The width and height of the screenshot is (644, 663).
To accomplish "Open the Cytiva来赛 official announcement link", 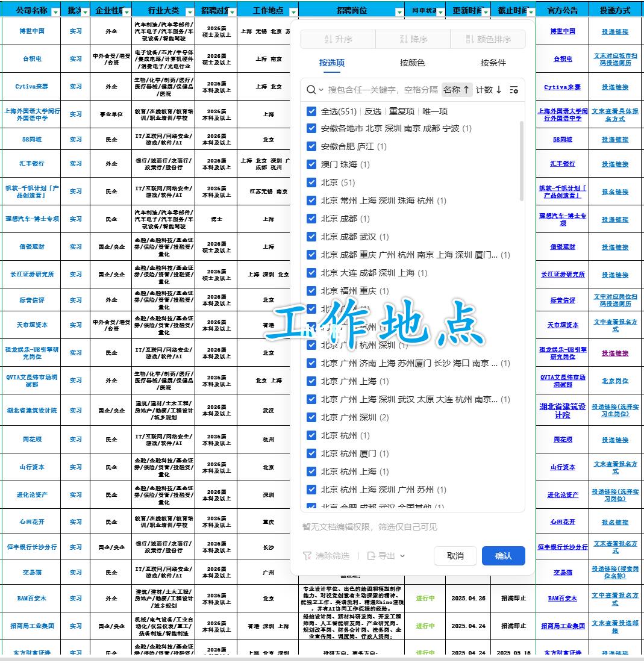I will [562, 87].
